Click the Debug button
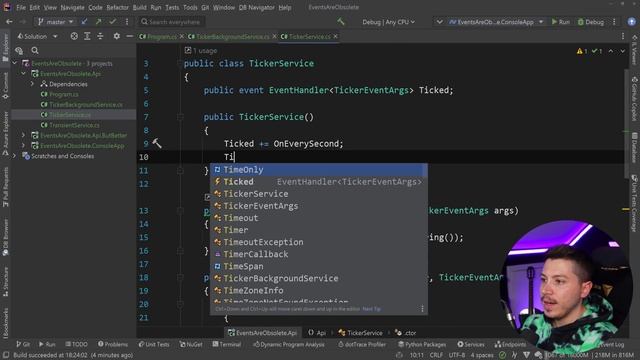This screenshot has width=640, height=360. (x=590, y=22)
